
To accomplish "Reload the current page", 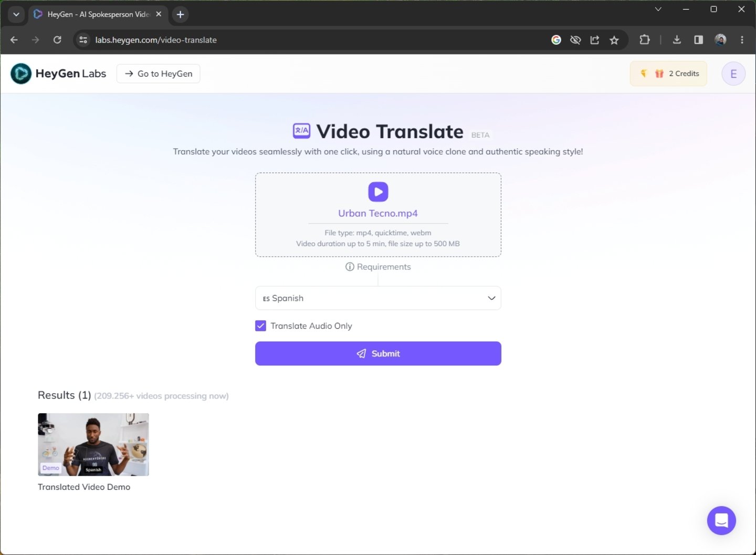I will (x=57, y=40).
